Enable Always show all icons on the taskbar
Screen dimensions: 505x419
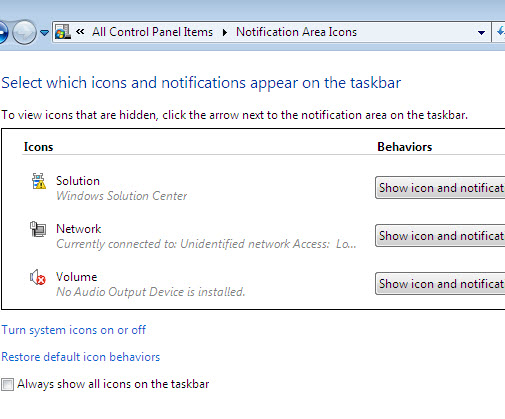7,384
